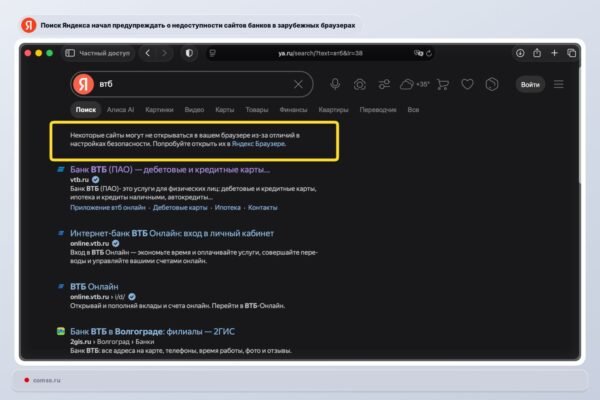Image resolution: width=600 pixels, height=400 pixels.
Task: Open the Дебетовые карты sitelink
Action: pyautogui.click(x=180, y=207)
